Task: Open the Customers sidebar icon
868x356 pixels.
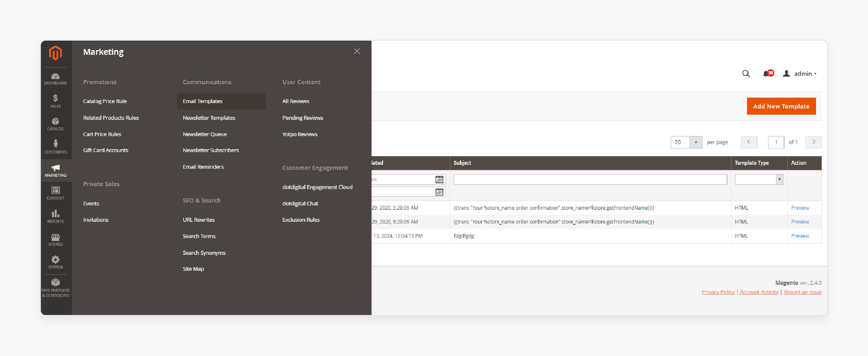Action: click(56, 147)
